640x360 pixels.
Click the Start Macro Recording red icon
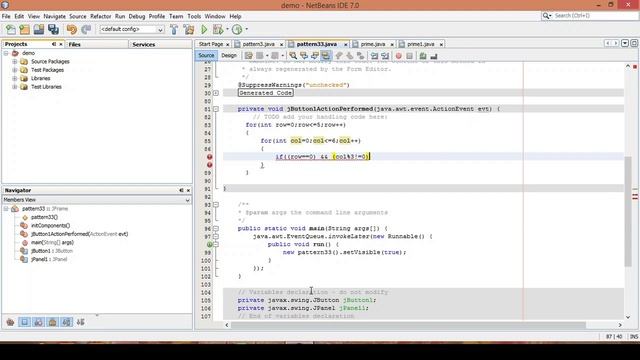(x=398, y=56)
